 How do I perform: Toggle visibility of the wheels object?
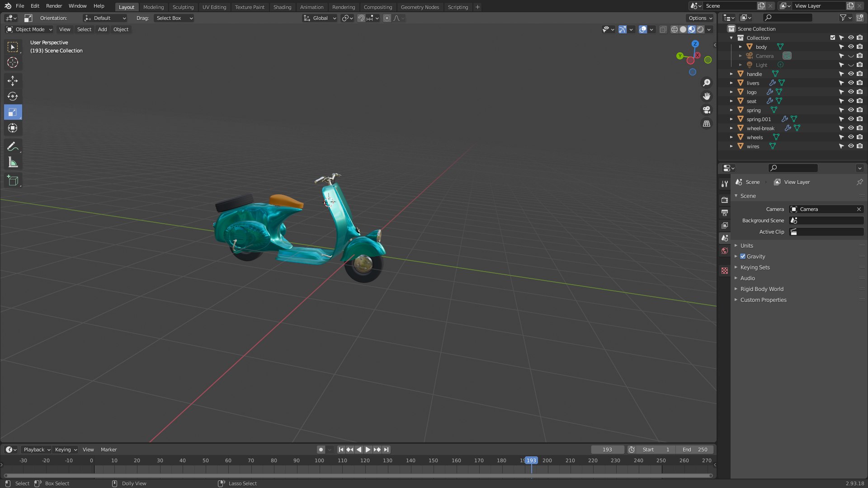tap(850, 137)
